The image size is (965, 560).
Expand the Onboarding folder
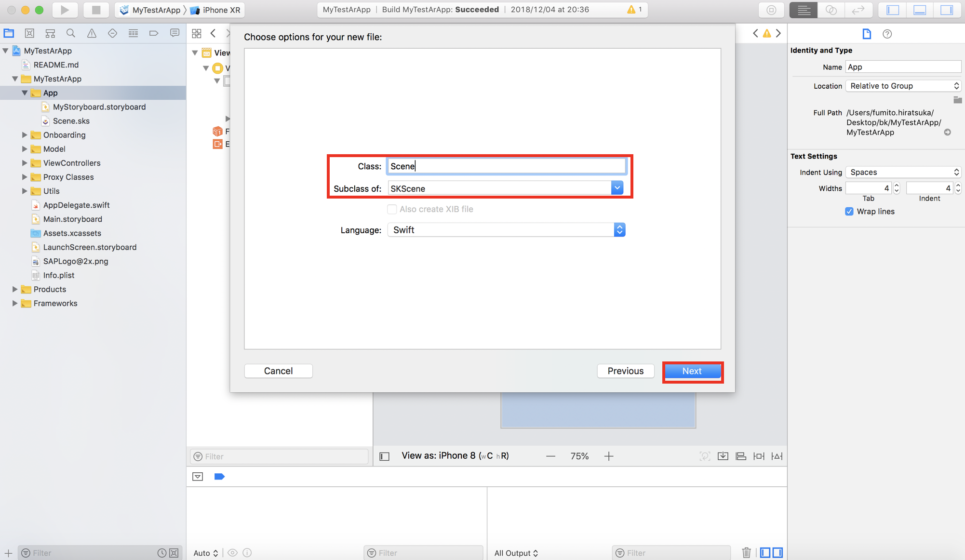25,135
